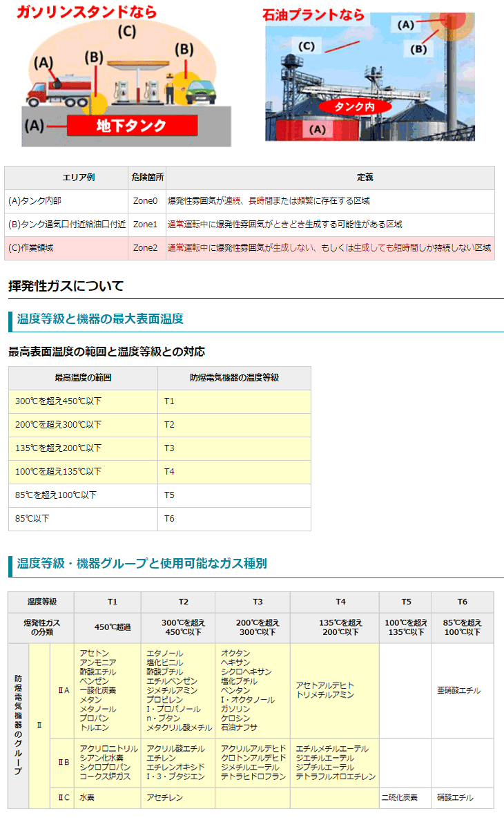
Task: Click トリメチルアミン in the T4 column
Action: (x=324, y=695)
